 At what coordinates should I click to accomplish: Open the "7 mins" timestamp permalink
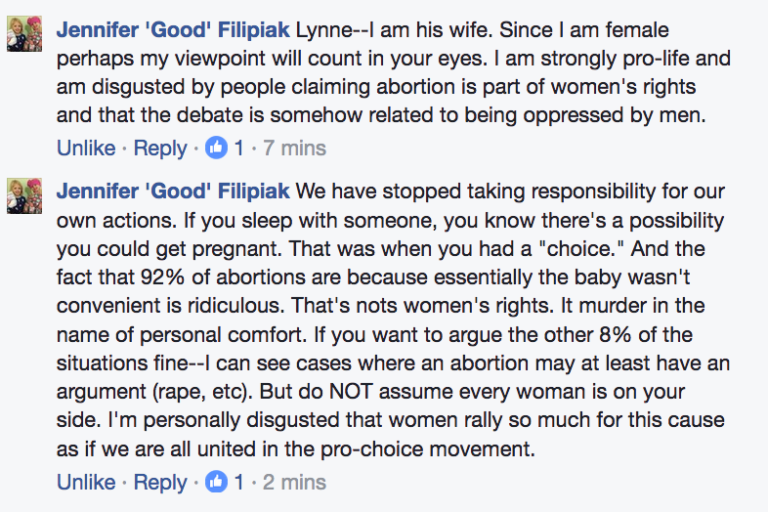coord(294,147)
